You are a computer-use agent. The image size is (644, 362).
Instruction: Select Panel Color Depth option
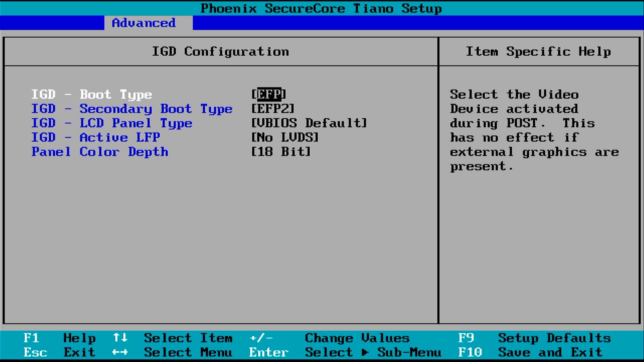tap(100, 152)
